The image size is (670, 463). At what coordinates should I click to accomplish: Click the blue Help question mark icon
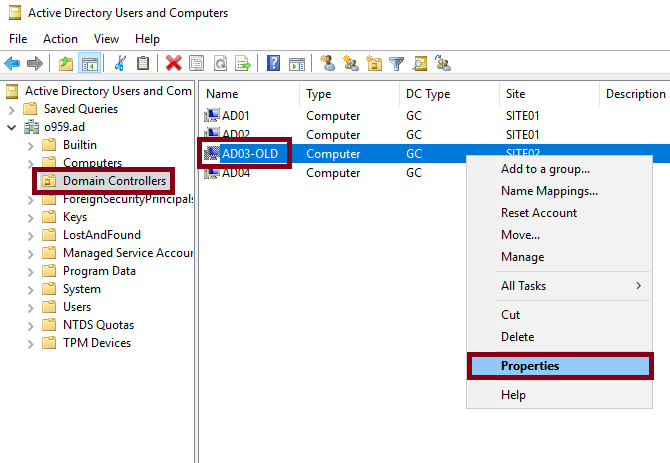pyautogui.click(x=273, y=64)
